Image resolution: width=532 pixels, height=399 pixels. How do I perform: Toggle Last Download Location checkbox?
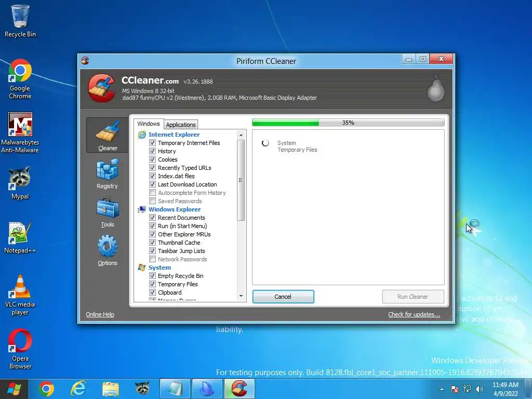click(152, 184)
